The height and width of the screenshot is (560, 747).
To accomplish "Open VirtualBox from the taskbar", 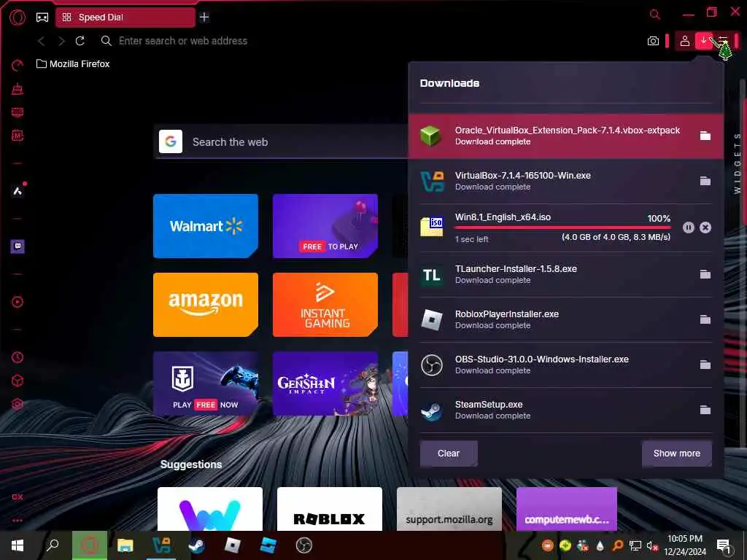I will click(161, 545).
